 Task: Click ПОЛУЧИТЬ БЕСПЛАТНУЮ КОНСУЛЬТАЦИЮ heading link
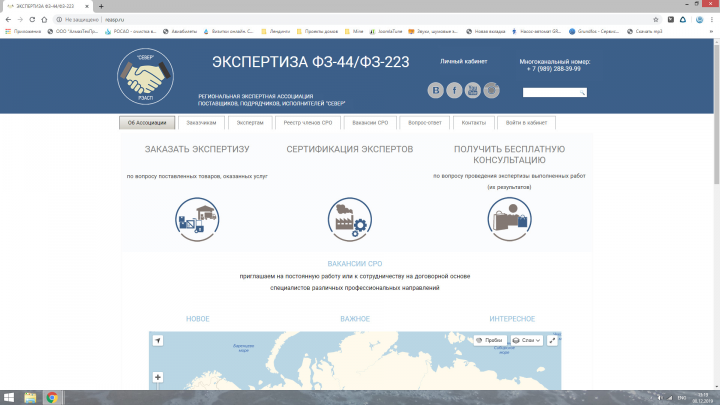(509, 154)
